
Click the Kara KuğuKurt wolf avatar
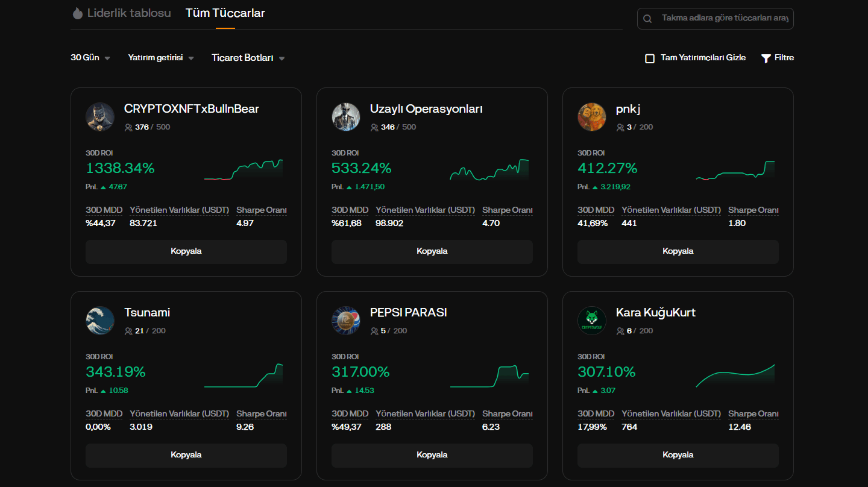(592, 321)
